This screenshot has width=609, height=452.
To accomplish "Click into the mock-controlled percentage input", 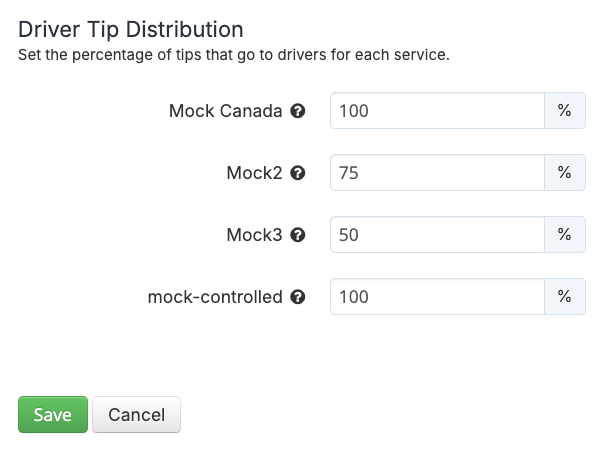I will [x=437, y=297].
